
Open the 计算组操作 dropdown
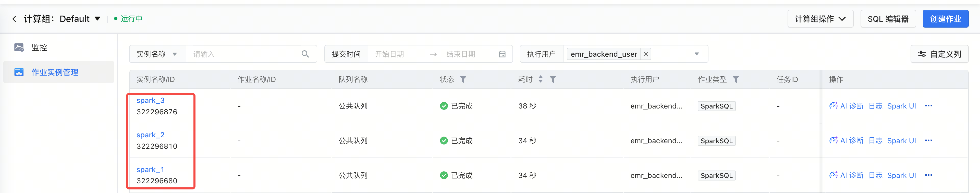point(820,19)
